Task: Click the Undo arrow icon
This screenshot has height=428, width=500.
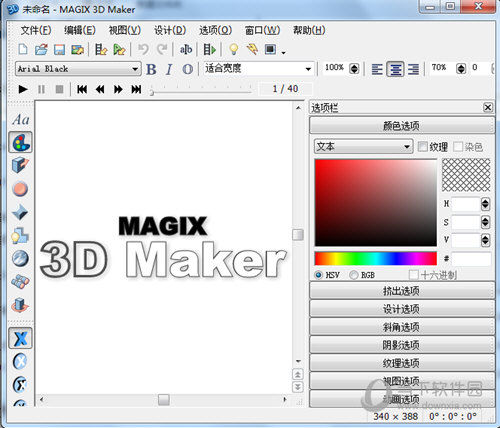Action: pos(143,50)
